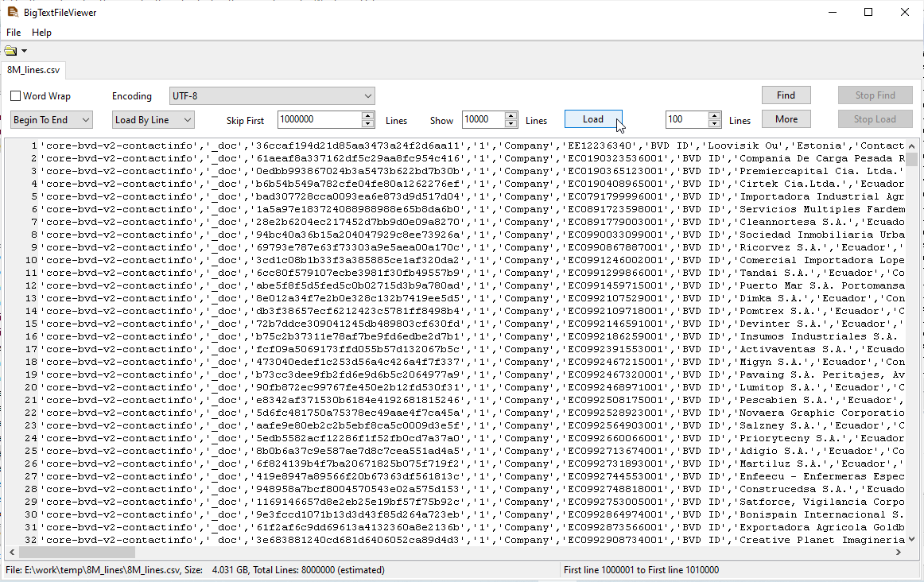Click the More button

tap(786, 119)
